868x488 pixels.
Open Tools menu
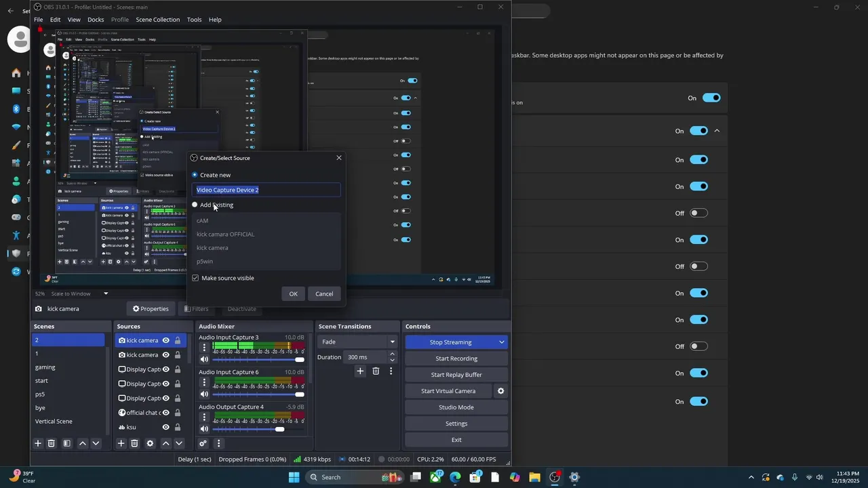[194, 20]
